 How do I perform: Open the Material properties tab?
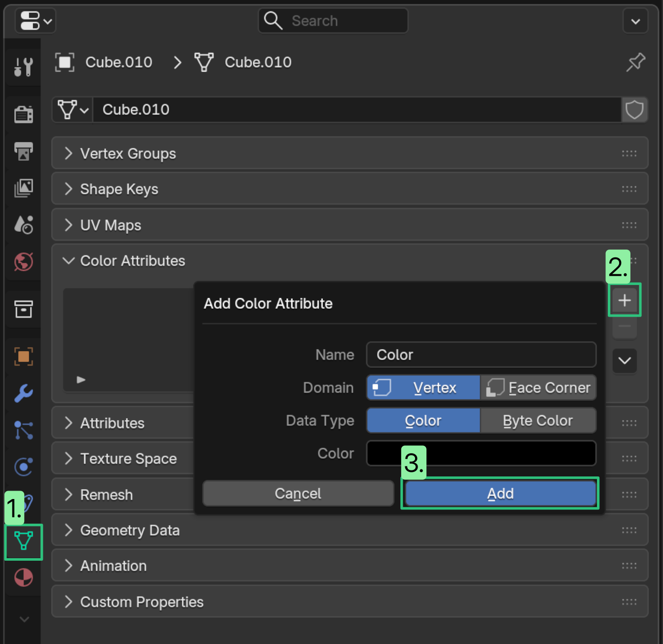point(23,577)
